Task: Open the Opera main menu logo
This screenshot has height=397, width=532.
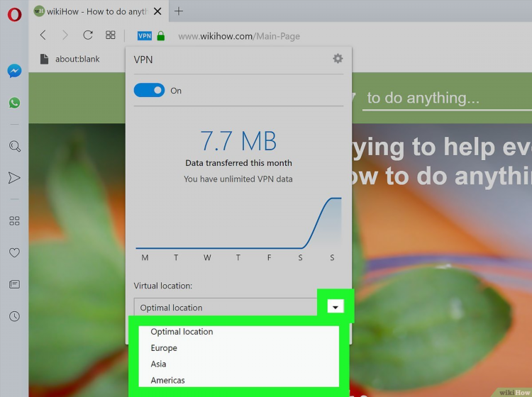Action: (x=14, y=15)
